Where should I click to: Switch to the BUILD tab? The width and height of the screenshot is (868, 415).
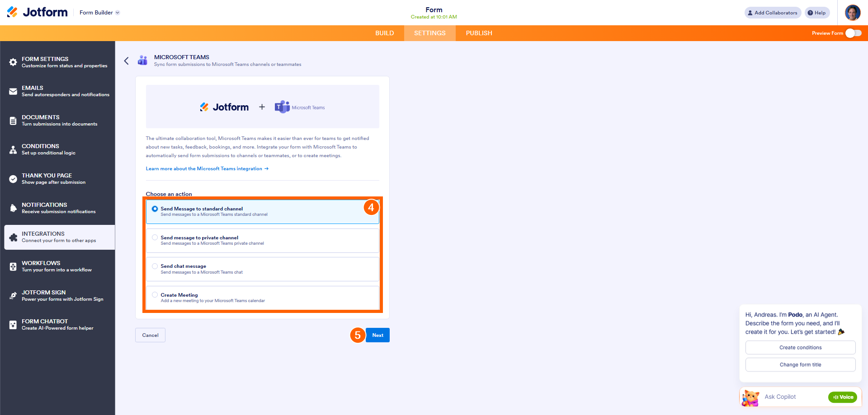pyautogui.click(x=385, y=33)
